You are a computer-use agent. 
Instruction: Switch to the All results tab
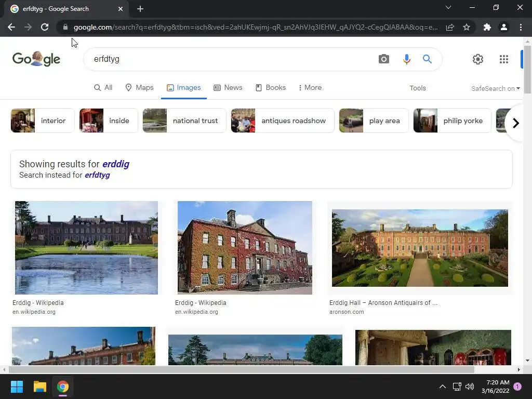(103, 87)
